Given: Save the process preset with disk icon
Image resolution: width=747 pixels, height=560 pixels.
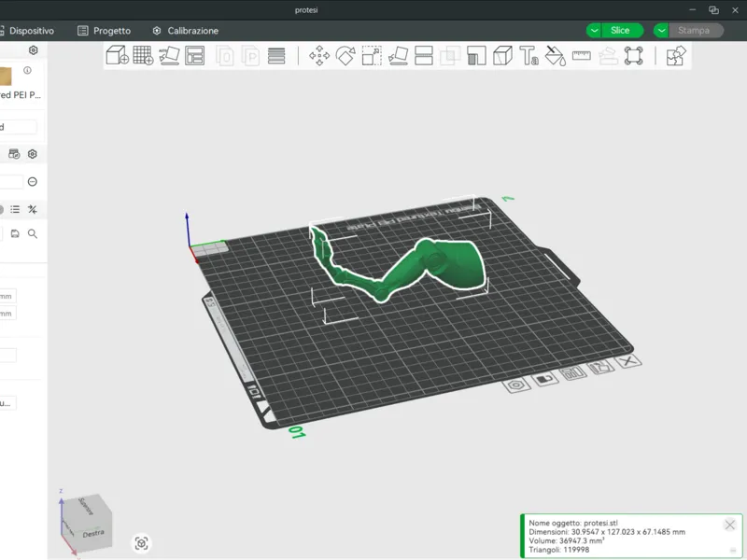Looking at the screenshot, I should [15, 233].
